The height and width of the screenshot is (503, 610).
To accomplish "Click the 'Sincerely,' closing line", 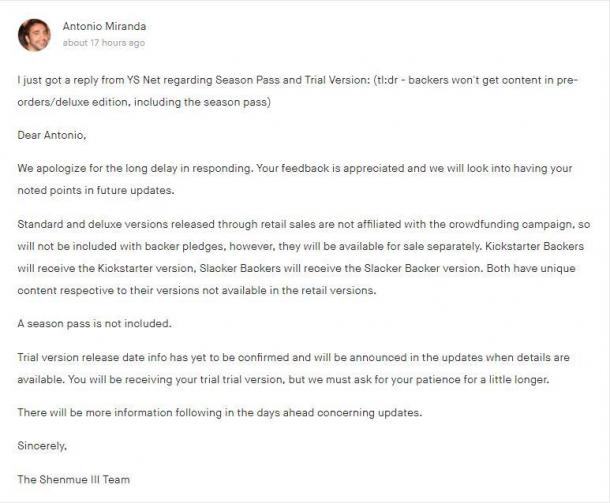I will click(42, 446).
